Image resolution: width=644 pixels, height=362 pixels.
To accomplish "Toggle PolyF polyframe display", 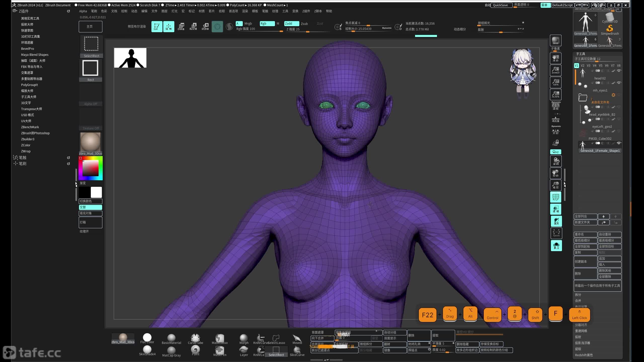I will [556, 197].
